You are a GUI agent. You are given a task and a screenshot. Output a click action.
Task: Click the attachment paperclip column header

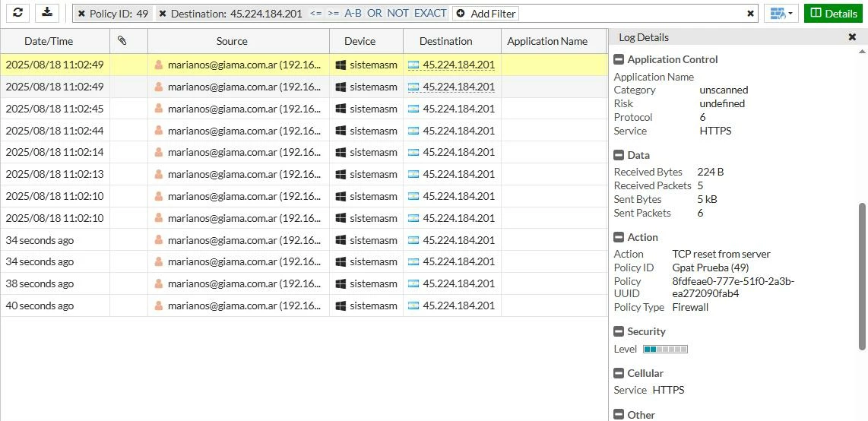click(x=122, y=40)
